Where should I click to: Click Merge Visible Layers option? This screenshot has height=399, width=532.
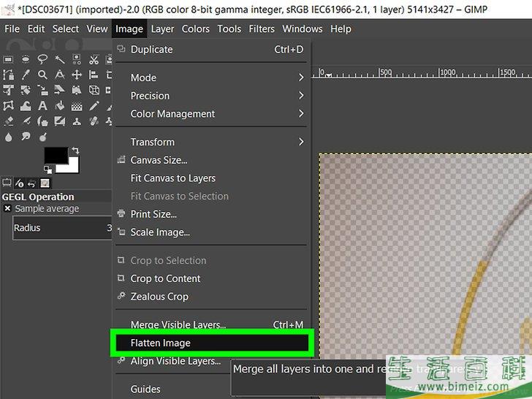pyautogui.click(x=178, y=324)
